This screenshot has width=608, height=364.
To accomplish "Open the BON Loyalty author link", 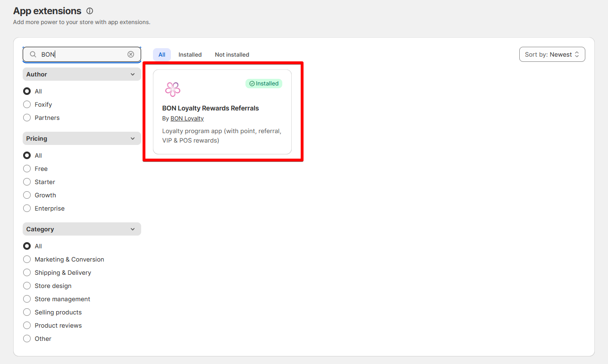I will pos(187,119).
